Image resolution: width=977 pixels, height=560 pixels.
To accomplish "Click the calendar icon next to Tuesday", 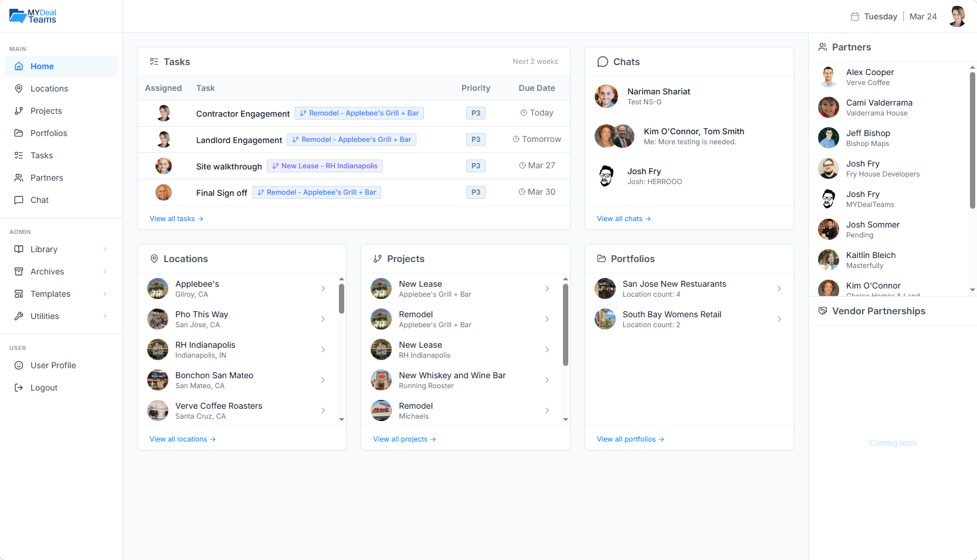I will point(854,16).
